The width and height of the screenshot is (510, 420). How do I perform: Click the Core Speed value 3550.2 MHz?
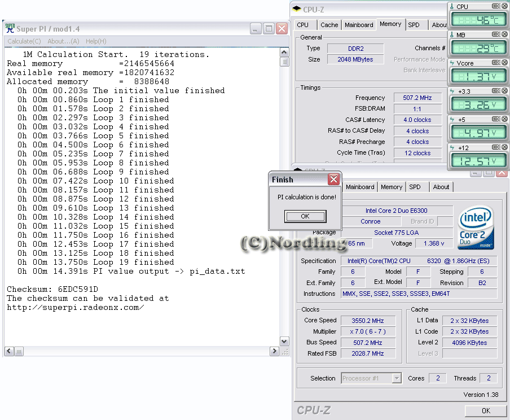point(368,321)
